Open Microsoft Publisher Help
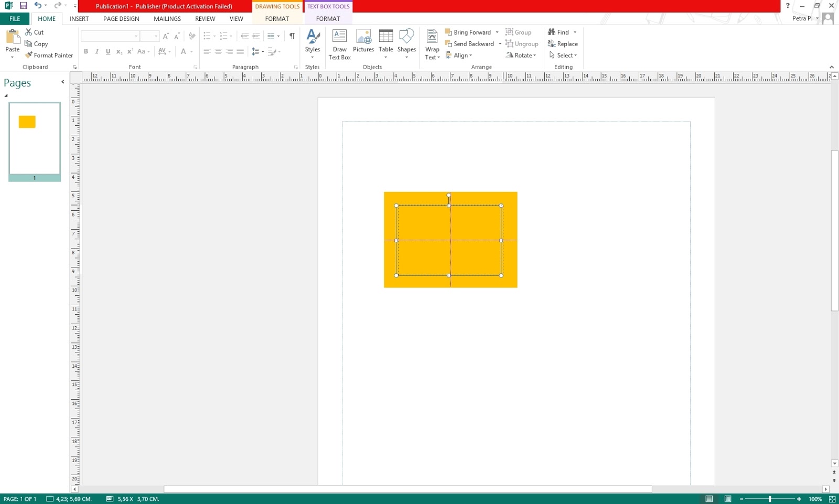The width and height of the screenshot is (839, 504). click(788, 6)
